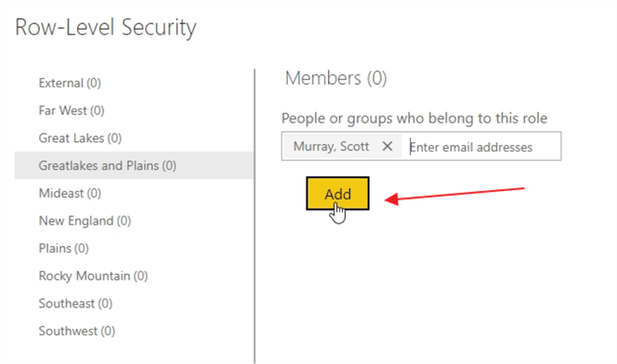Click the People or groups label text
This screenshot has width=617, height=364.
414,118
